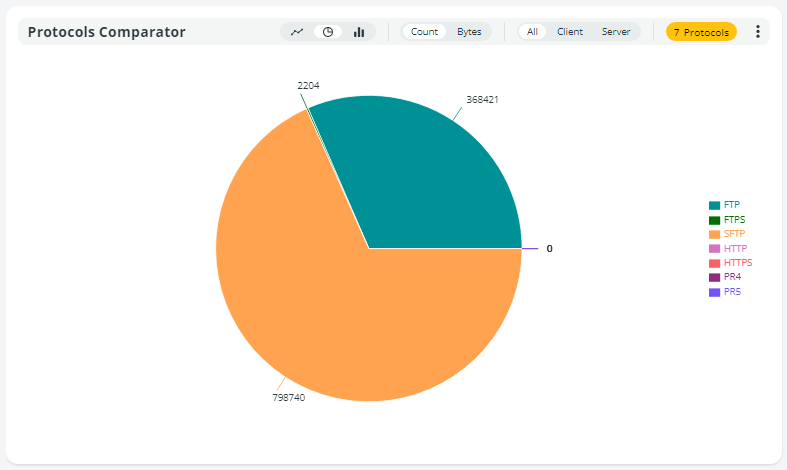Image resolution: width=787 pixels, height=470 pixels.
Task: Select the All filter option
Action: click(x=532, y=32)
